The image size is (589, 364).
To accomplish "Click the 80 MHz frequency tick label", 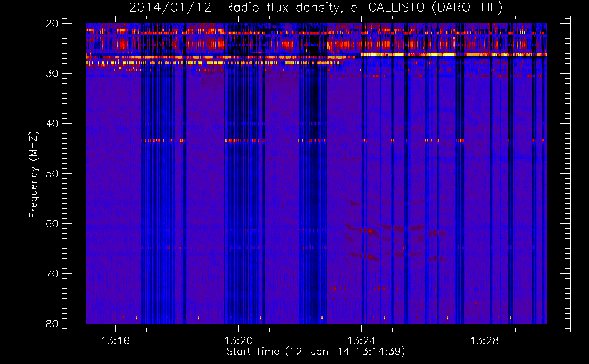I will pyautogui.click(x=52, y=324).
